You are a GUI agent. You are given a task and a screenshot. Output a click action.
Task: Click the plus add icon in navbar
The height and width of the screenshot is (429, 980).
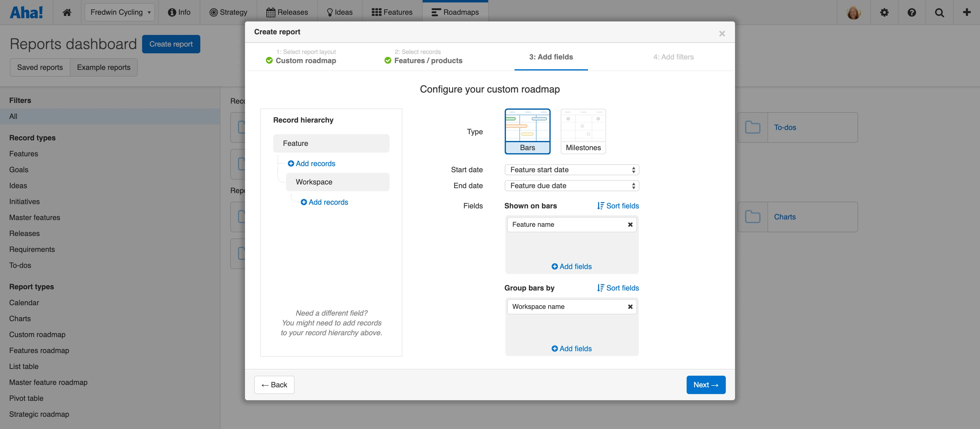pyautogui.click(x=967, y=12)
